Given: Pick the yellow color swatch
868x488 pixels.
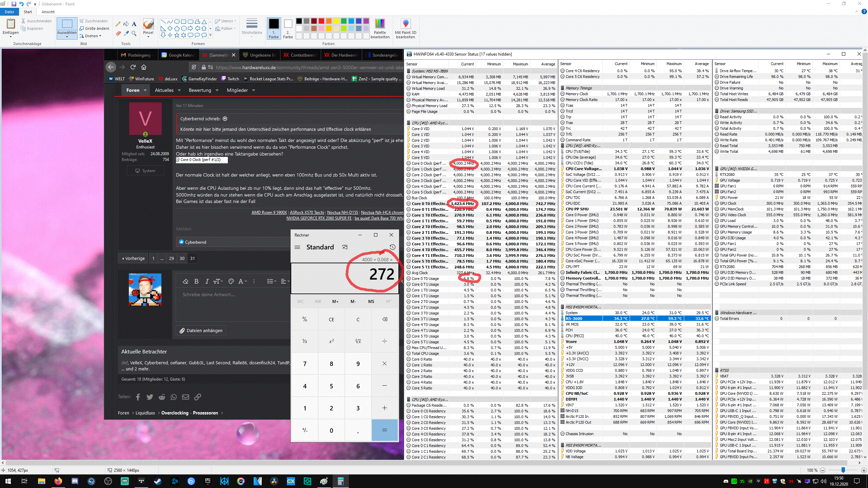Looking at the screenshot, I should pyautogui.click(x=336, y=21).
